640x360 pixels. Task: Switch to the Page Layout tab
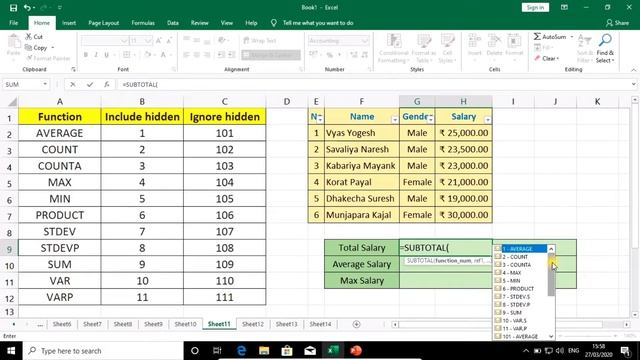[x=104, y=23]
